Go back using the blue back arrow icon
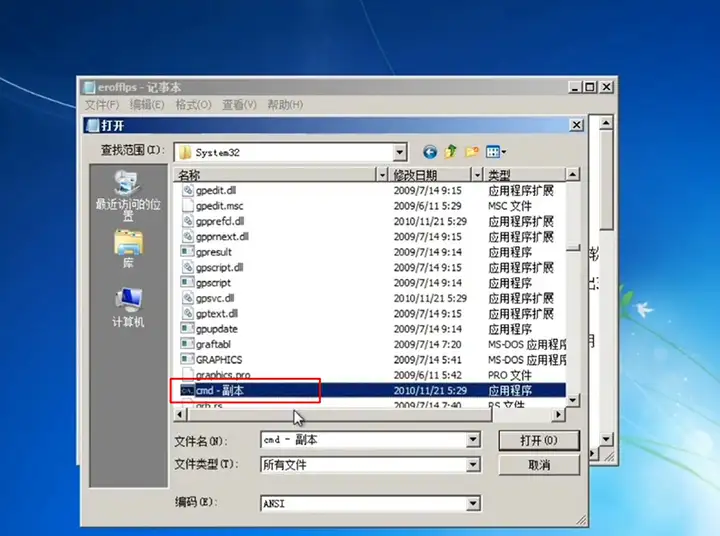The image size is (720, 536). pos(430,152)
